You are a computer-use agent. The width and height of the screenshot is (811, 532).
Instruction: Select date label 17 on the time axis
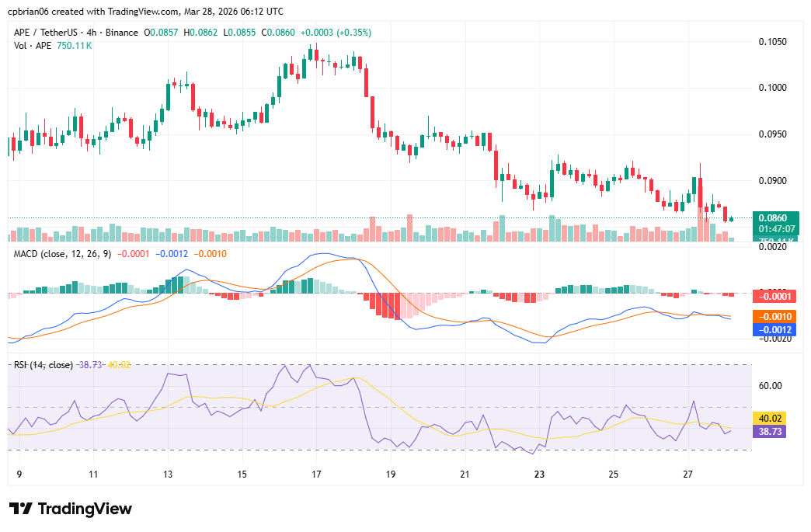pyautogui.click(x=315, y=472)
